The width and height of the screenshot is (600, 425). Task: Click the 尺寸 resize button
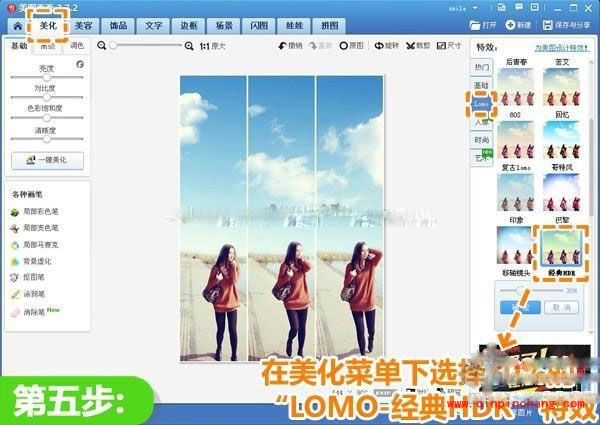[x=449, y=46]
